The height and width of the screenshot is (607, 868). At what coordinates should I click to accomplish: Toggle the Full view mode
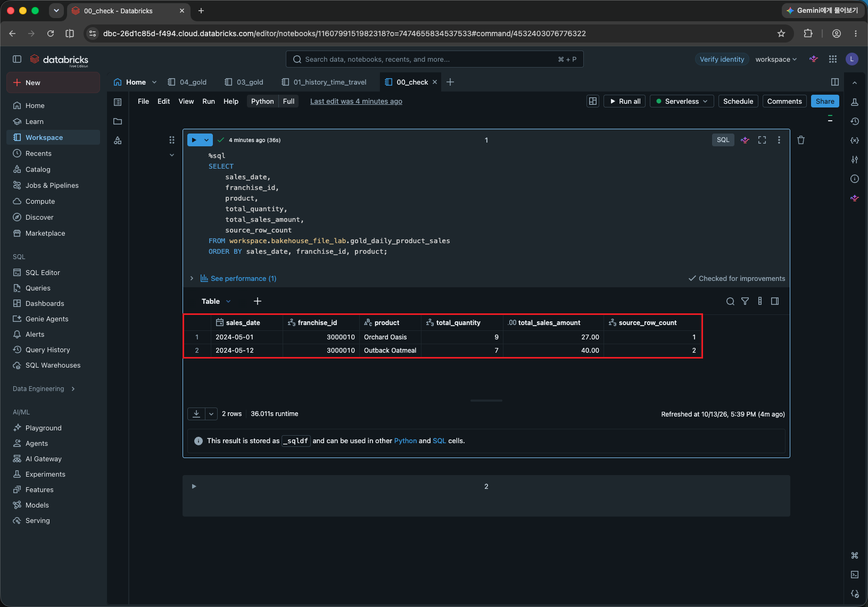(x=288, y=101)
